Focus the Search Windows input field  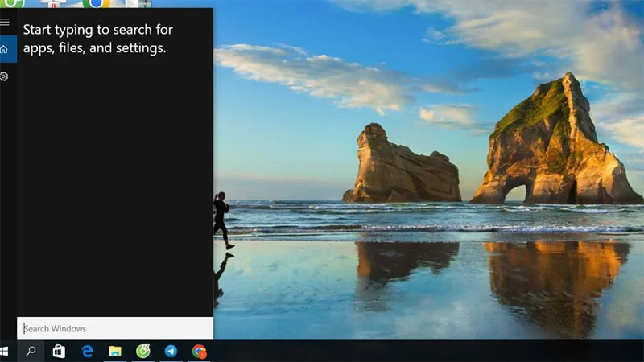tap(115, 328)
